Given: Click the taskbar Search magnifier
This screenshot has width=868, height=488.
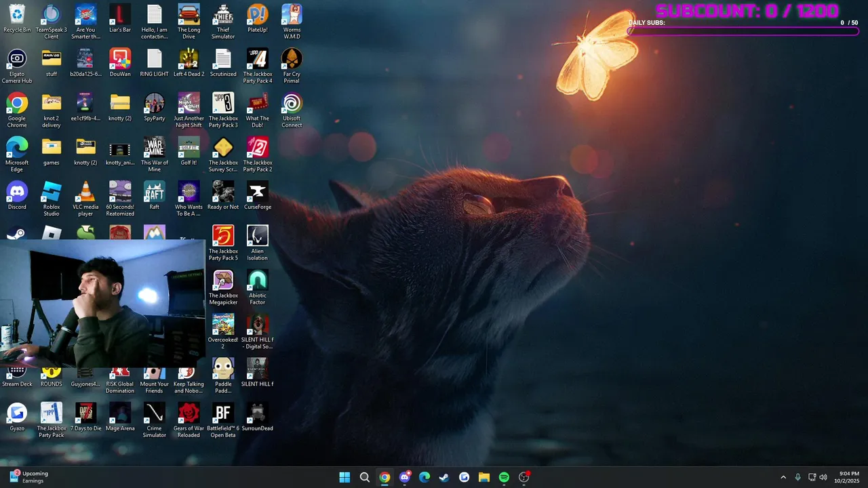Looking at the screenshot, I should click(x=365, y=477).
